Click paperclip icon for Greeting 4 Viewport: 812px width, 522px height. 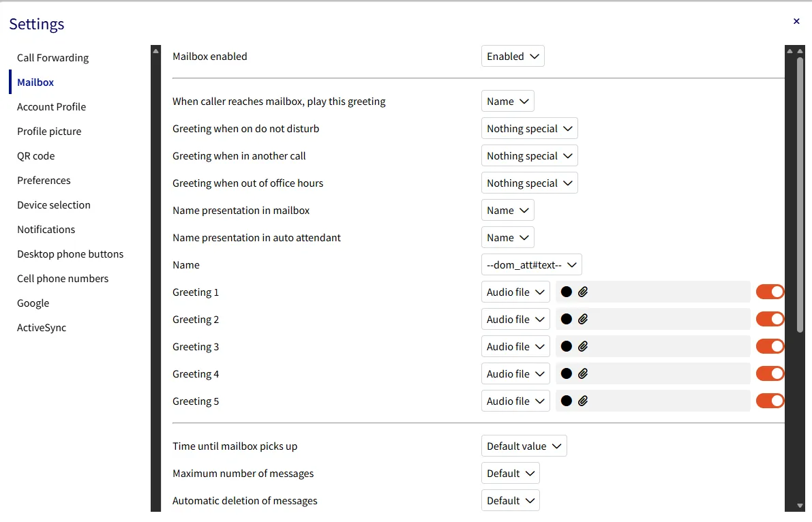point(583,374)
